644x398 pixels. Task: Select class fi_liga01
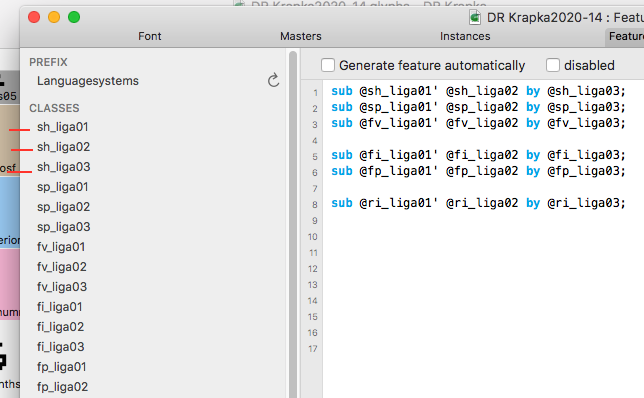coord(60,307)
